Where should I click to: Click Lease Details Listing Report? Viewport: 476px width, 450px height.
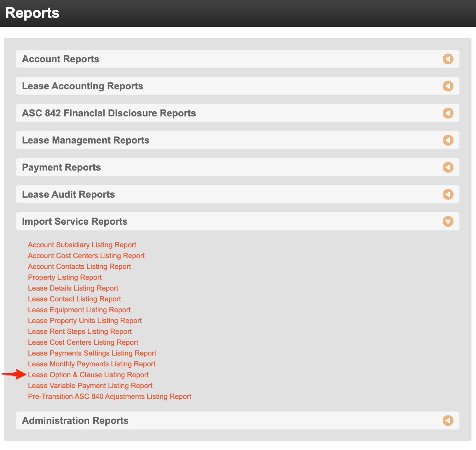tap(73, 288)
